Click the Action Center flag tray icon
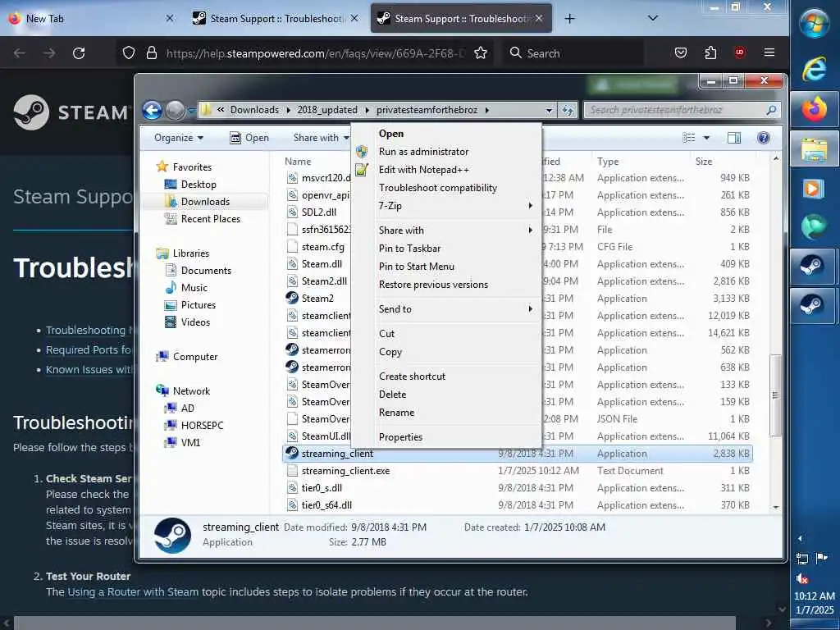 [x=821, y=558]
